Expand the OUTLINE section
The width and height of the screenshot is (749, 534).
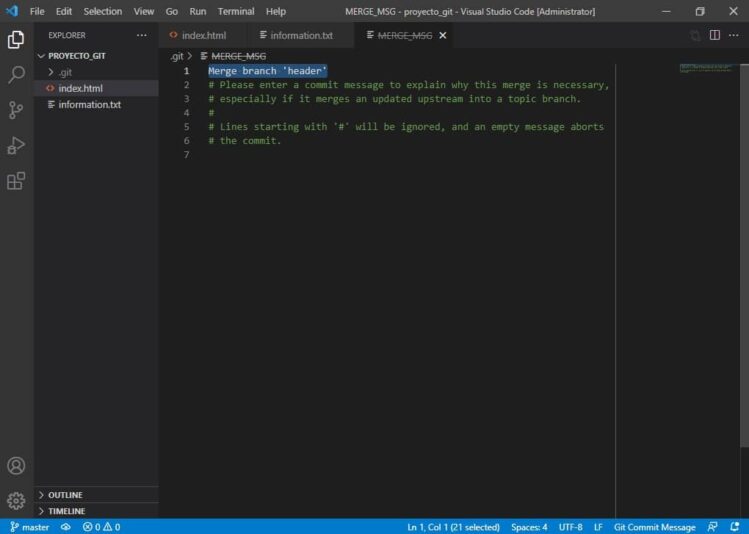coord(65,495)
